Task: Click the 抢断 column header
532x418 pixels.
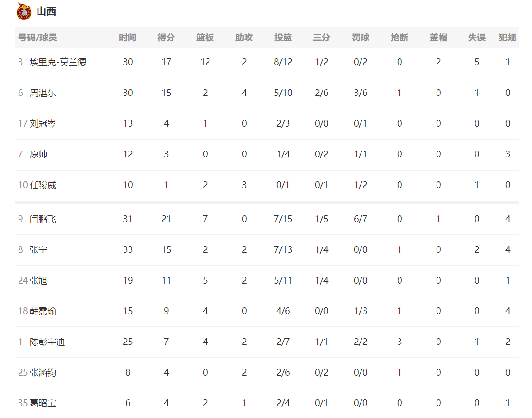Action: 399,38
